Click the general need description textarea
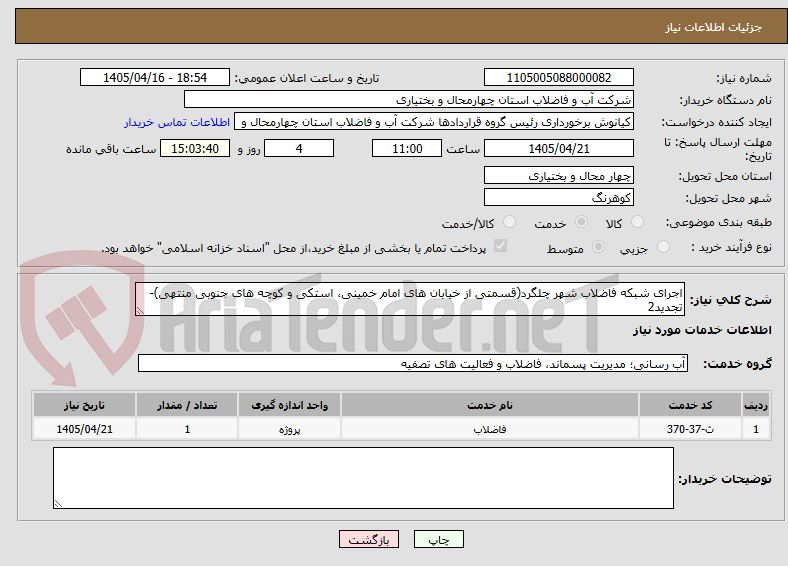Image resolution: width=788 pixels, height=566 pixels. pyautogui.click(x=410, y=299)
